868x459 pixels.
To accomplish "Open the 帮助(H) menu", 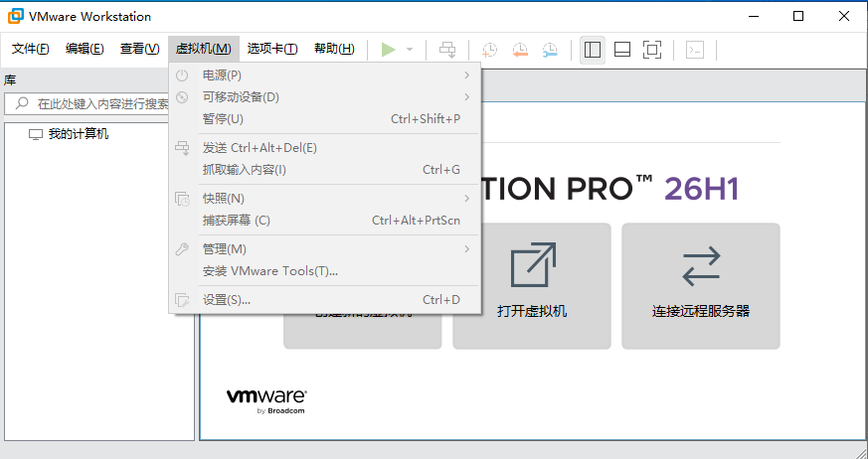I will (334, 49).
